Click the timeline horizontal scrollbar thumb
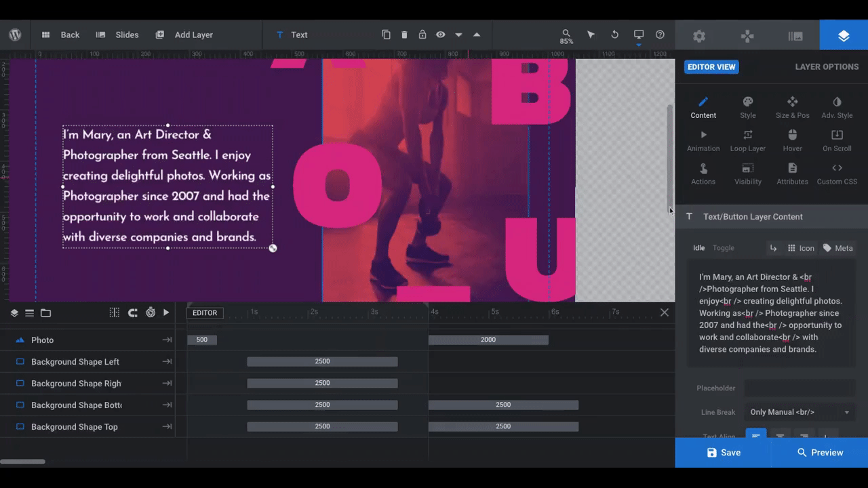The height and width of the screenshot is (488, 868). 22,462
